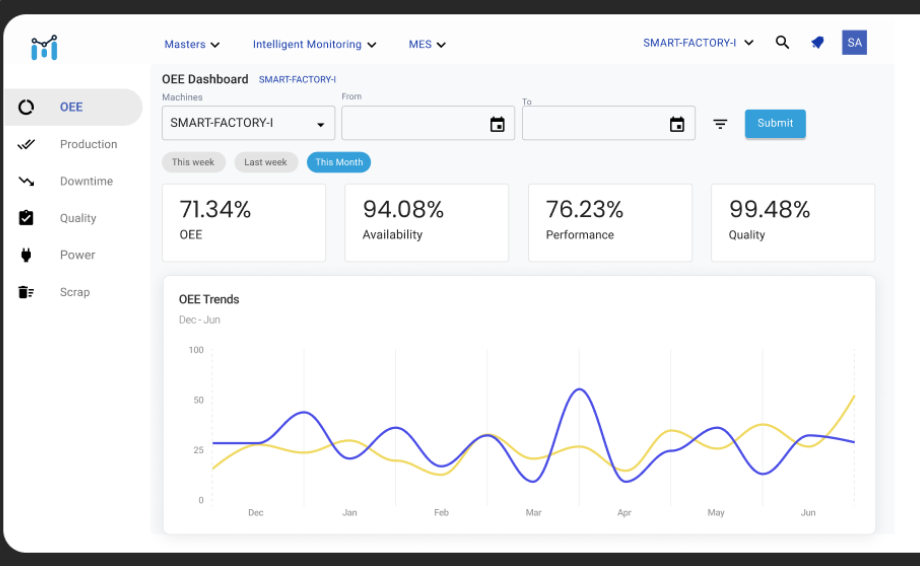
Task: Click the search magnifier icon
Action: coord(782,43)
